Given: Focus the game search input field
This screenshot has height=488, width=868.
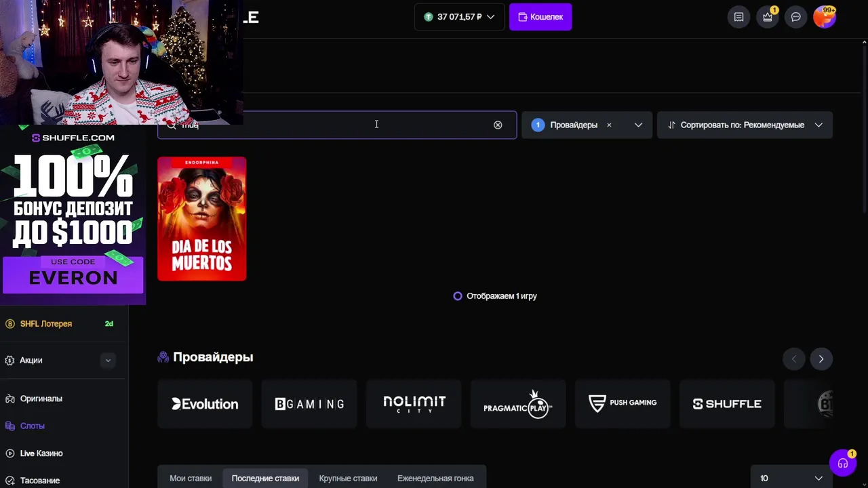Looking at the screenshot, I should [x=337, y=125].
